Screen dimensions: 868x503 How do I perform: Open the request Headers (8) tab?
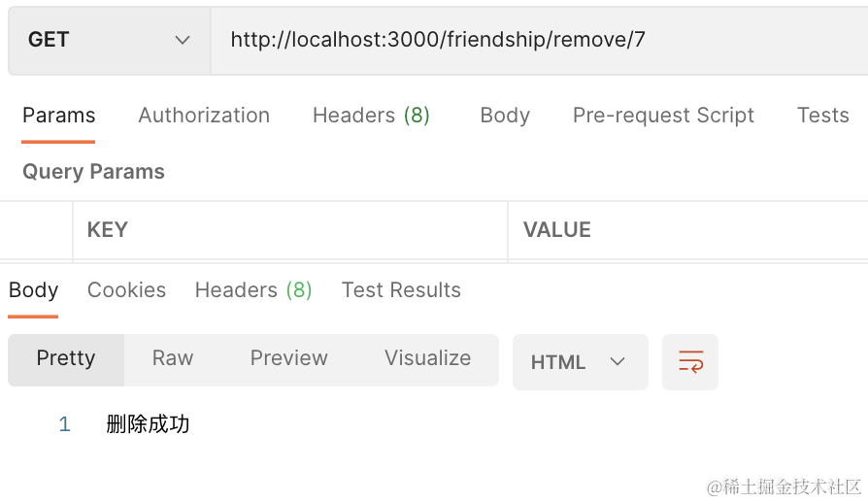tap(371, 116)
